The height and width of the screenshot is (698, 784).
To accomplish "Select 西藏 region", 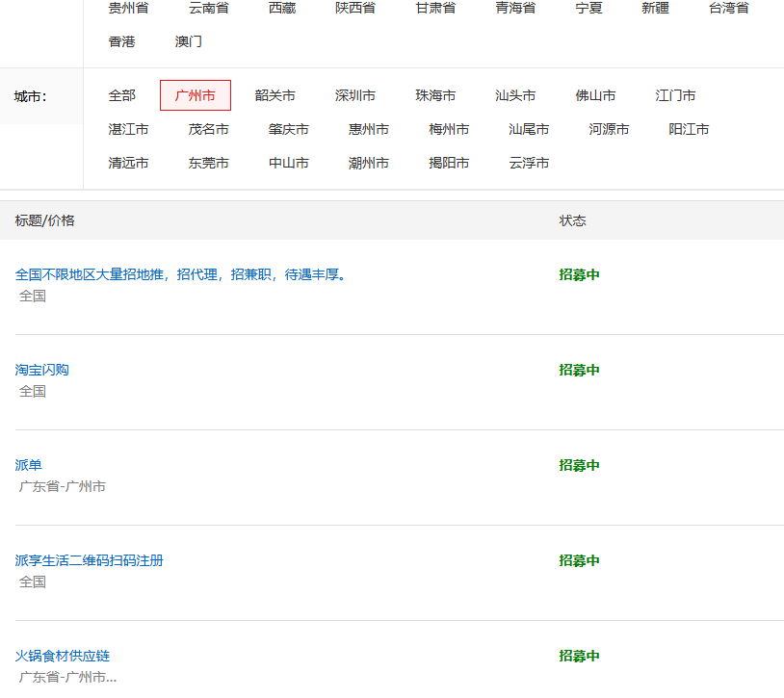I will click(x=280, y=8).
